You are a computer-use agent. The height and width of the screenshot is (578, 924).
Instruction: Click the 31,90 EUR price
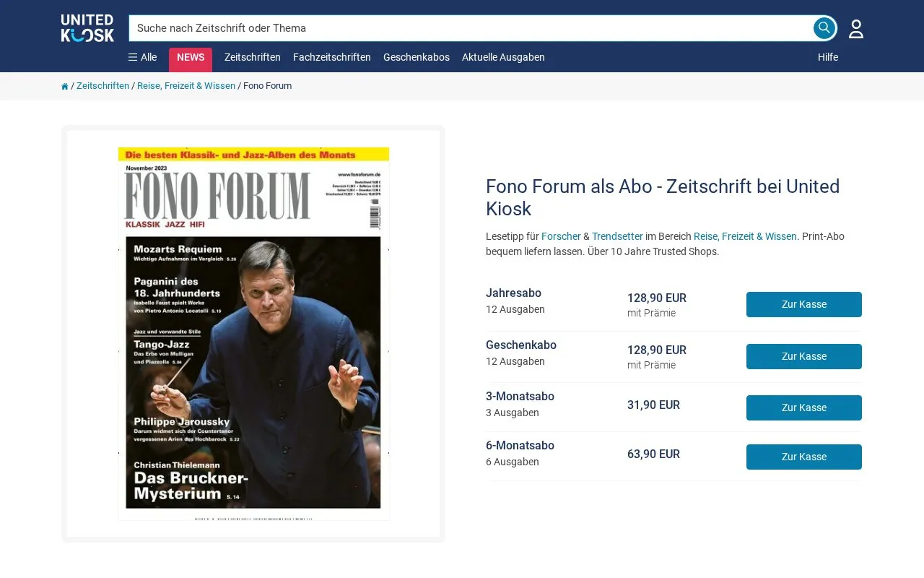pos(653,405)
